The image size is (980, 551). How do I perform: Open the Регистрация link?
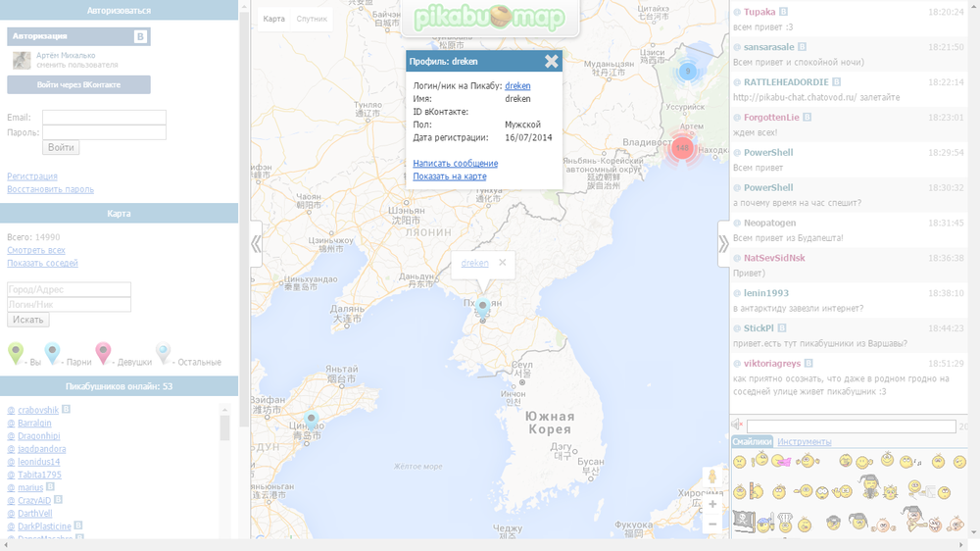32,176
